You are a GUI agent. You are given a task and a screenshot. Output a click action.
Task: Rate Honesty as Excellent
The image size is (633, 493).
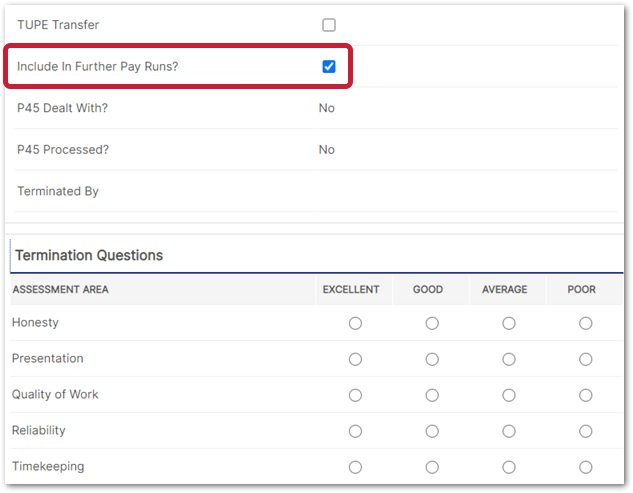tap(355, 323)
